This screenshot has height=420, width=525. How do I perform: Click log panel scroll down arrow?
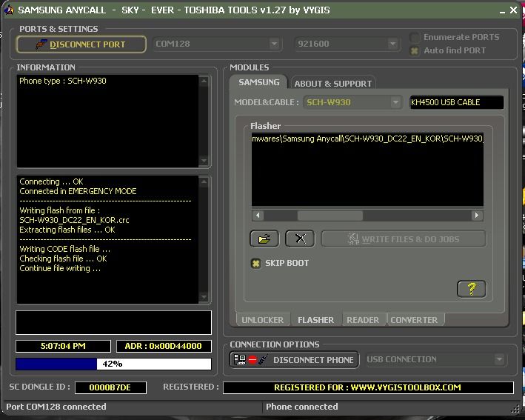[x=204, y=297]
